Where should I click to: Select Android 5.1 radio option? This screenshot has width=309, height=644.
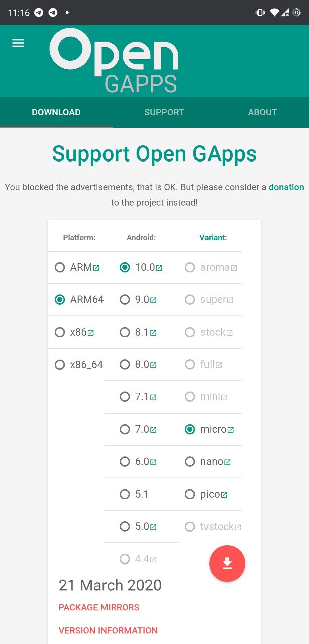point(125,494)
